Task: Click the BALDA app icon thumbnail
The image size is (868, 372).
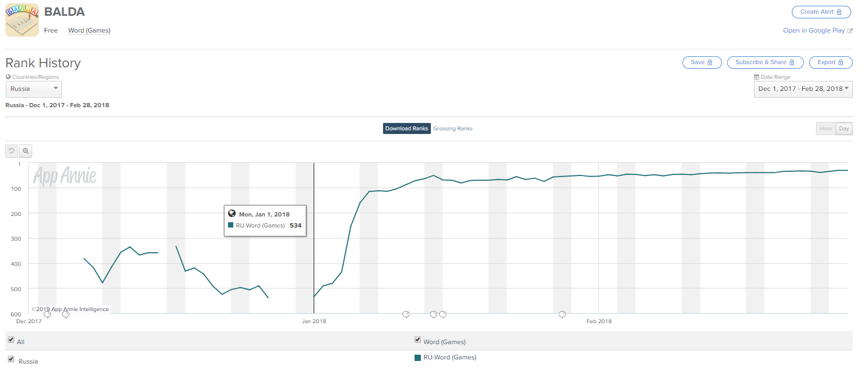Action: [22, 20]
